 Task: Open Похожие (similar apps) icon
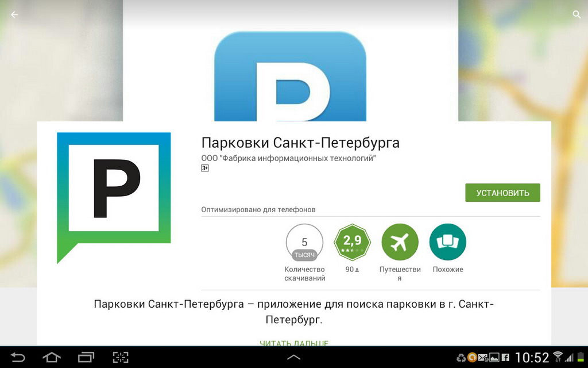(x=447, y=241)
